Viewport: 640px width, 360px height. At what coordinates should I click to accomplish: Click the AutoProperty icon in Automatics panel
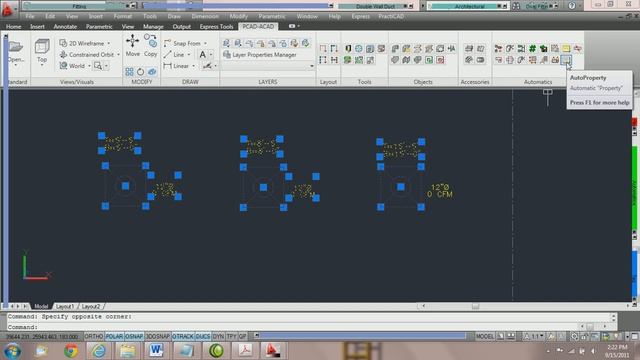(x=566, y=60)
